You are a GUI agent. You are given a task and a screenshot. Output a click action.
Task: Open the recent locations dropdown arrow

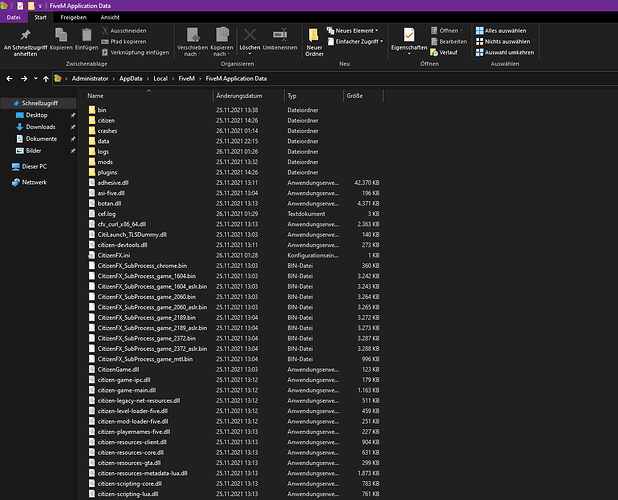pos(35,78)
